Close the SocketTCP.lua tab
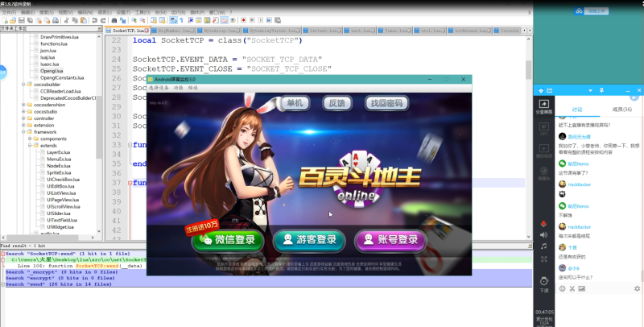644x327 pixels. [x=147, y=31]
